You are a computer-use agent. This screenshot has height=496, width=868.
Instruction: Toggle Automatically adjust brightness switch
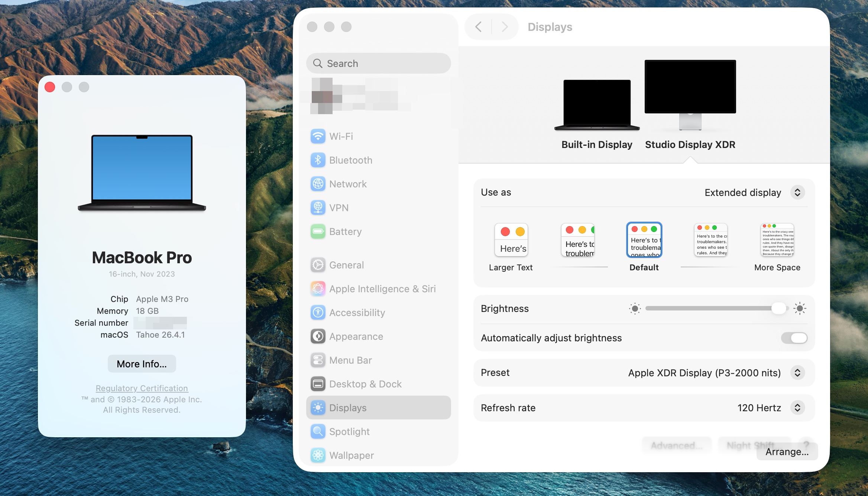tap(794, 338)
